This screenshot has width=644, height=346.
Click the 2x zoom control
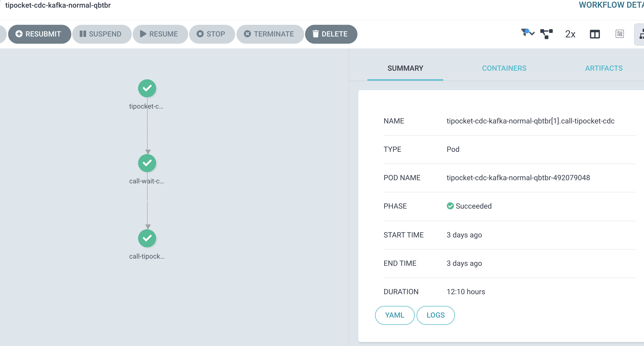(x=570, y=34)
